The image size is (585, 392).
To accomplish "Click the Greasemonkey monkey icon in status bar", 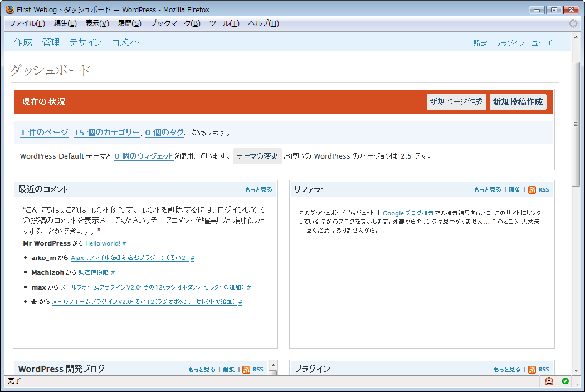I will (549, 381).
